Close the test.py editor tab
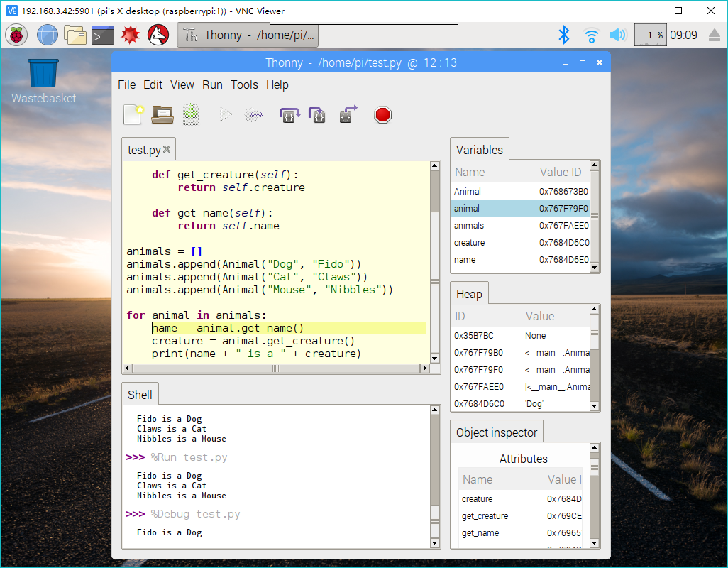728x568 pixels. click(167, 149)
